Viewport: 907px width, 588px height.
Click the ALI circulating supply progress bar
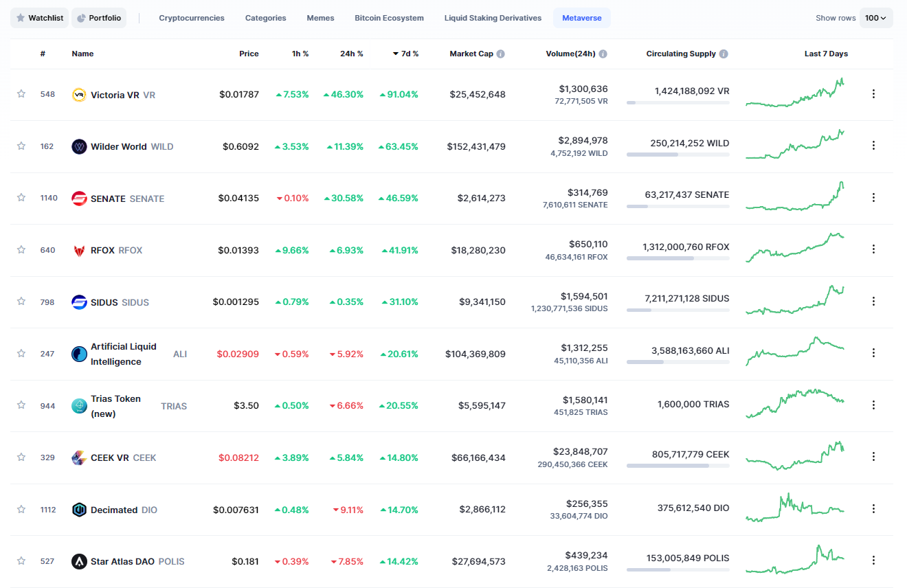click(x=678, y=362)
